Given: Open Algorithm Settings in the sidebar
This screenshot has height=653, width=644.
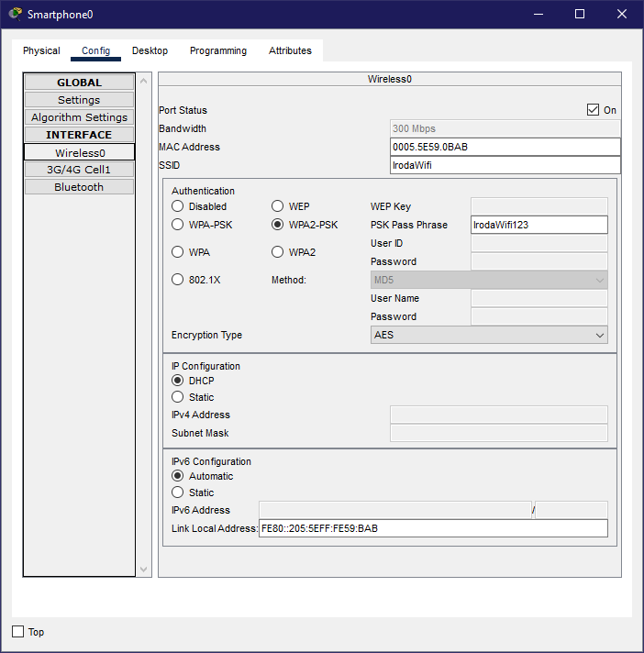Looking at the screenshot, I should pyautogui.click(x=79, y=117).
